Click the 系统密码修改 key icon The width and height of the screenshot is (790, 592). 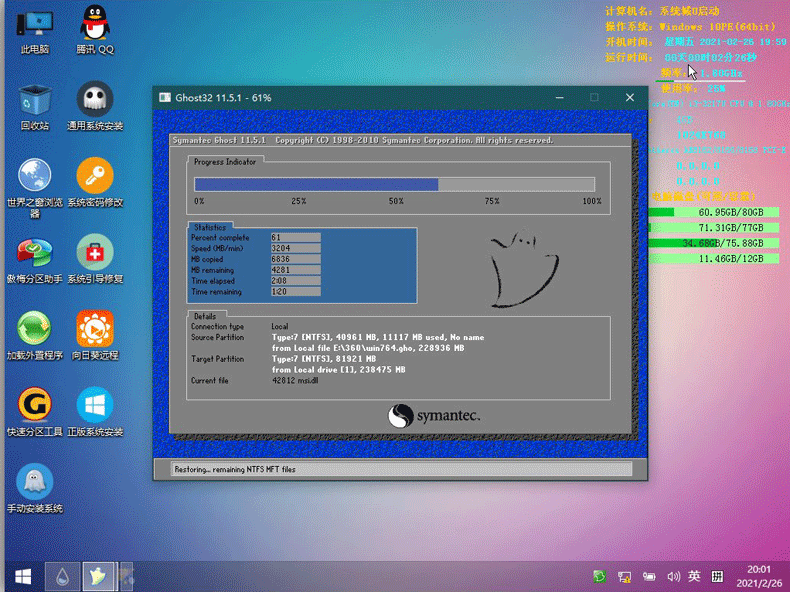[x=95, y=176]
